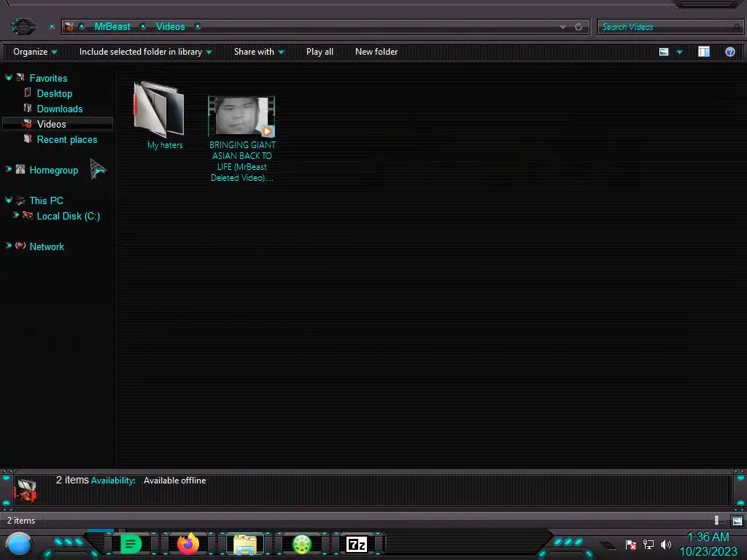Open Include selected folder in library dropdown
Screen dimensions: 747x560
point(145,52)
